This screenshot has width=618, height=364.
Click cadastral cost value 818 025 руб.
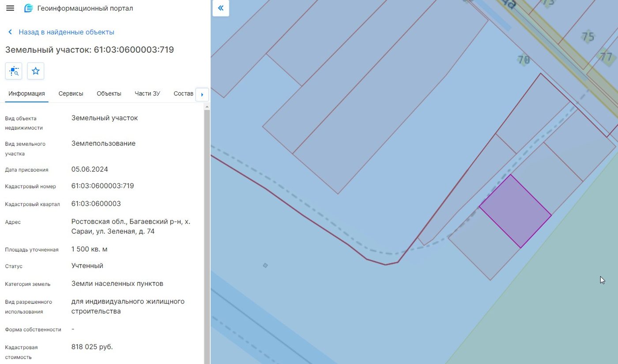pos(92,347)
